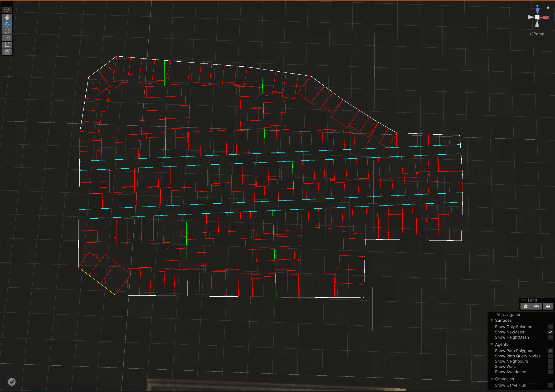The height and width of the screenshot is (392, 555).
Task: Collapse the Surfaces section
Action: coord(492,320)
